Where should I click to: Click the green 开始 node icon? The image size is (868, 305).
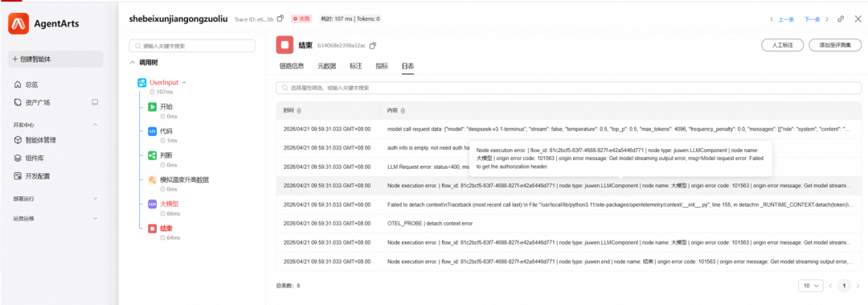click(152, 107)
